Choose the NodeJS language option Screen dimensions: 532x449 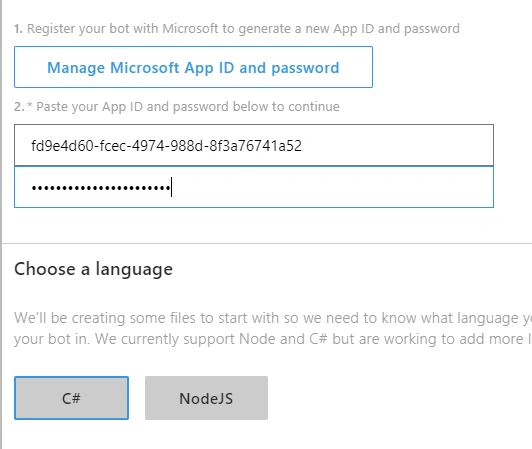[x=206, y=398]
